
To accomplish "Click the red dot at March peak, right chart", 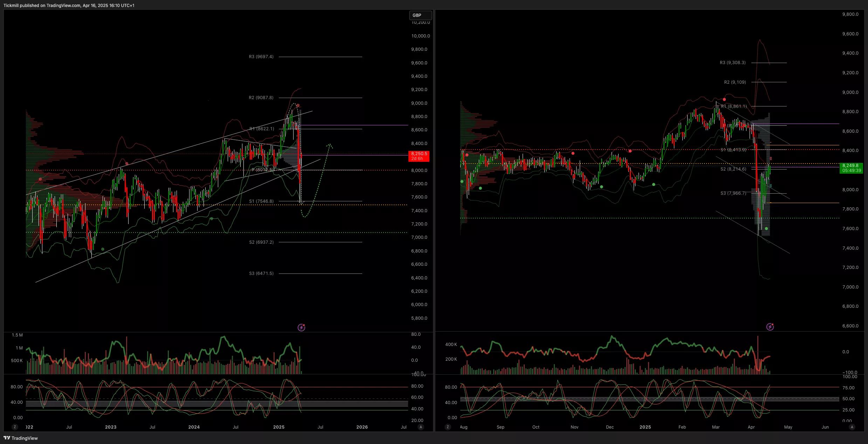I will pos(724,100).
